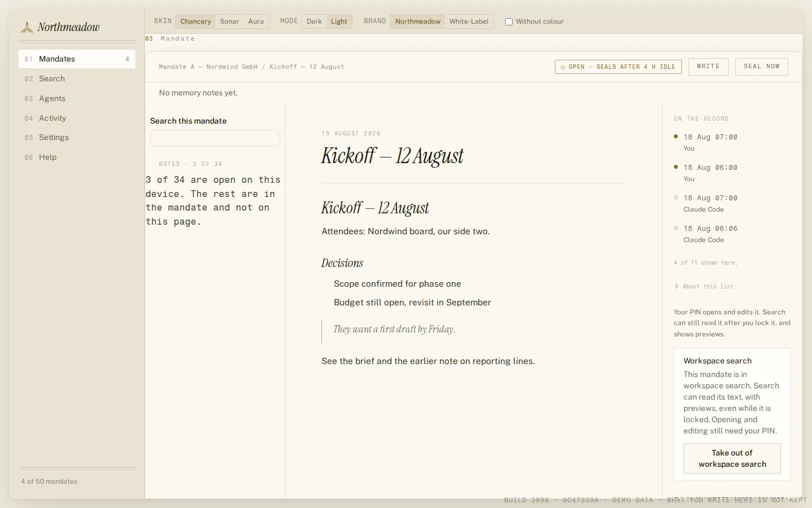Screen dimensions: 812x508
Task: Select the Sonar skin
Action: tap(230, 21)
